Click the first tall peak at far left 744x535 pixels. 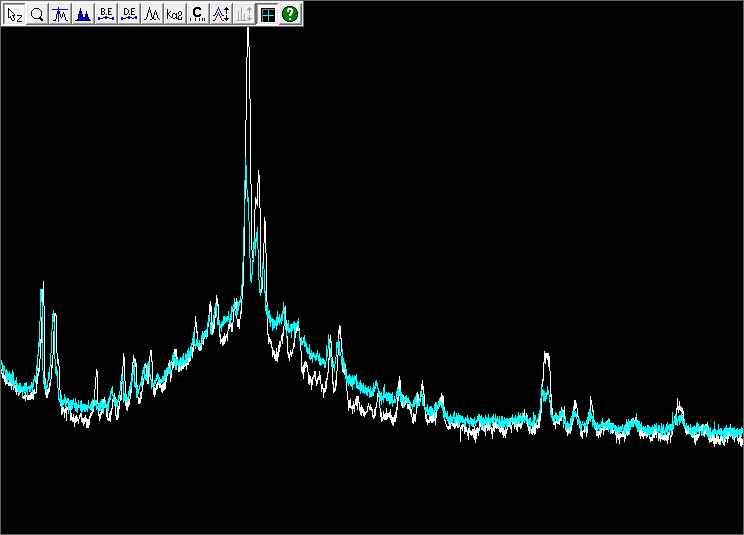tap(42, 284)
